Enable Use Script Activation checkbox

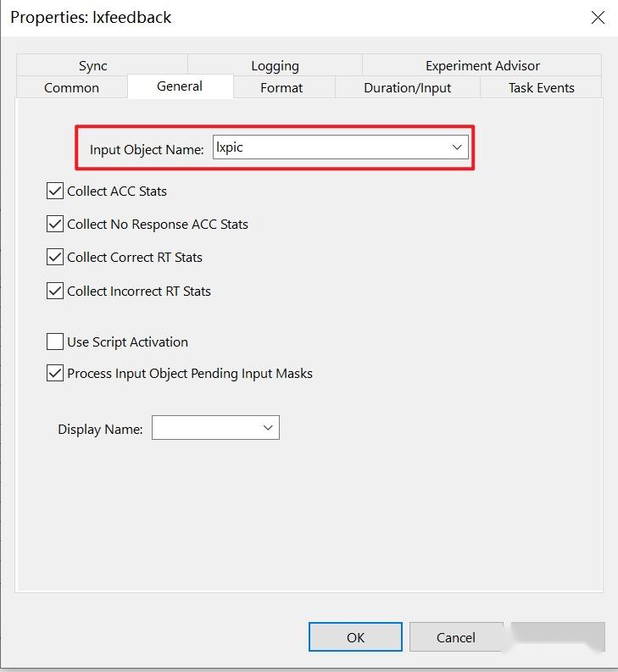coord(55,342)
